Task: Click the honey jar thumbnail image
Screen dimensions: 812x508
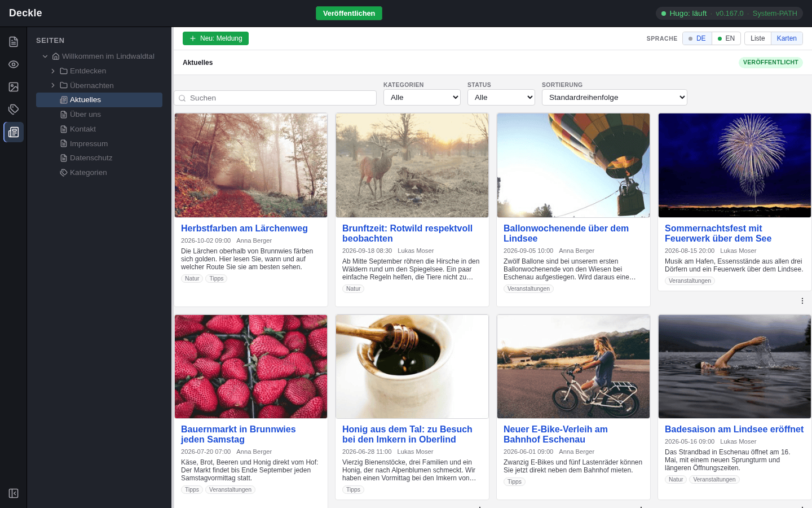Action: pos(412,366)
